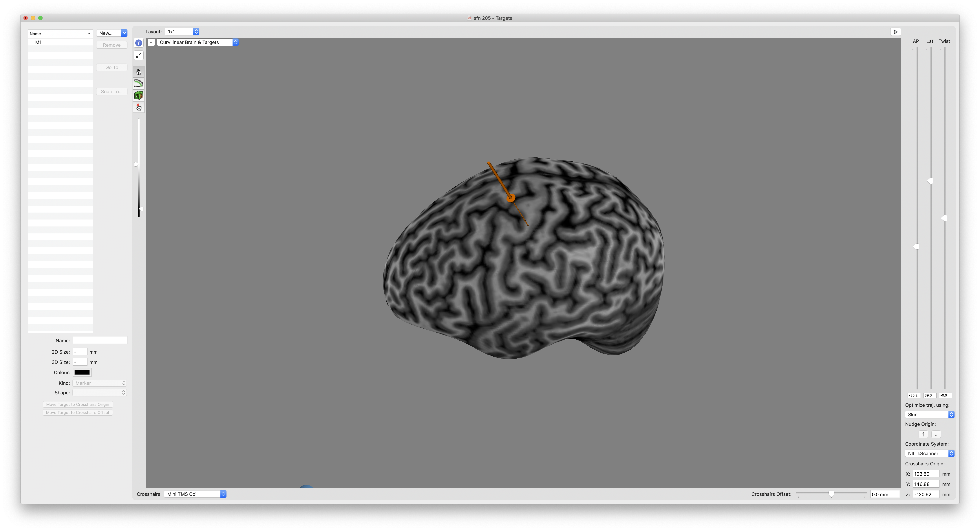Click the blue info icon button

click(138, 43)
